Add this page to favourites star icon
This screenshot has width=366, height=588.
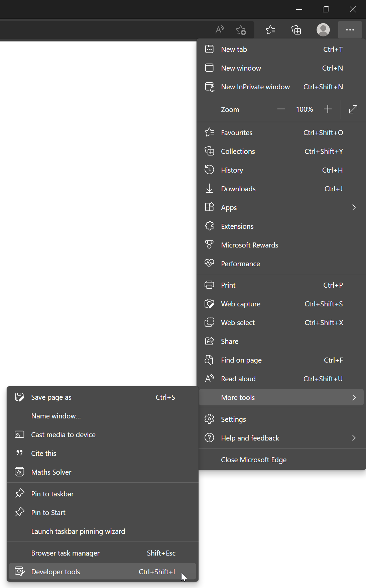coord(241,30)
